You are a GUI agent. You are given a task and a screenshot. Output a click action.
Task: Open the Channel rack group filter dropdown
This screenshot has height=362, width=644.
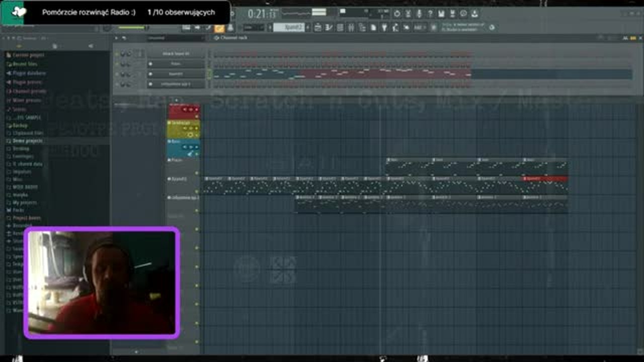(176, 38)
